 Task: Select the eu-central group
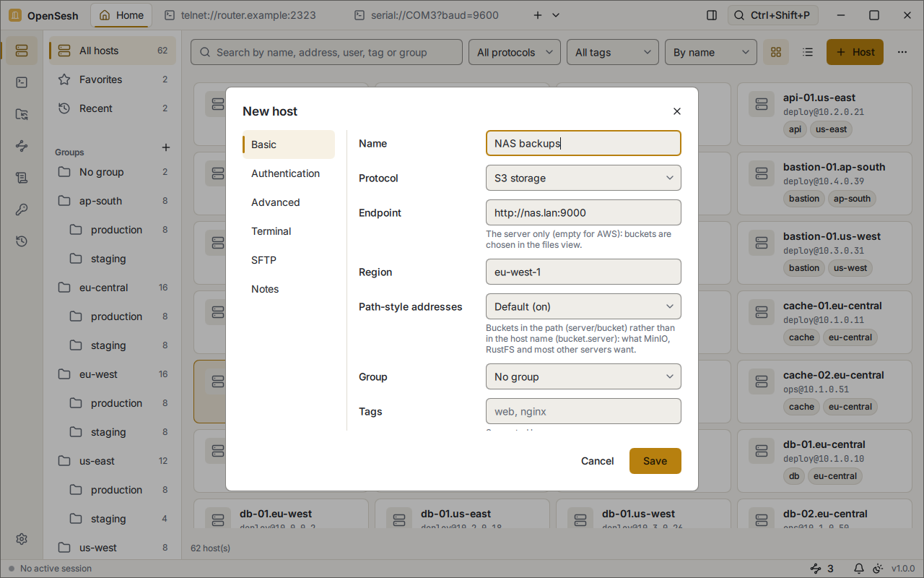(113, 288)
